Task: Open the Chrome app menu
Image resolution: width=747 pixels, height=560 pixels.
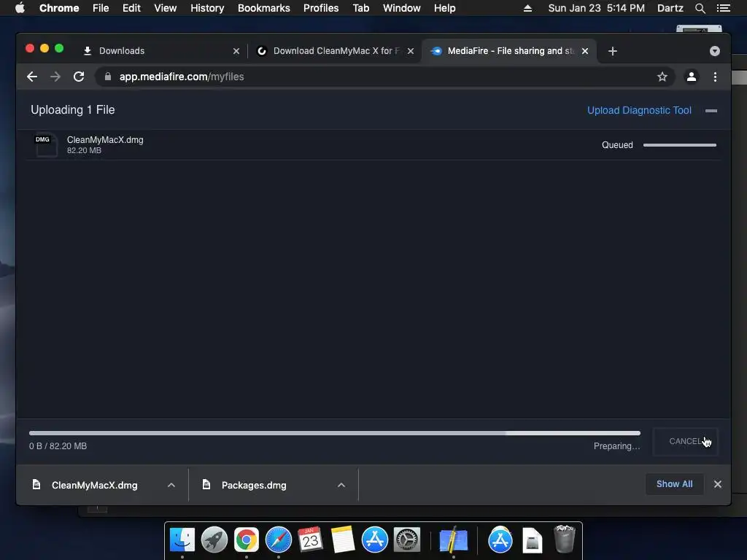Action: click(x=59, y=8)
